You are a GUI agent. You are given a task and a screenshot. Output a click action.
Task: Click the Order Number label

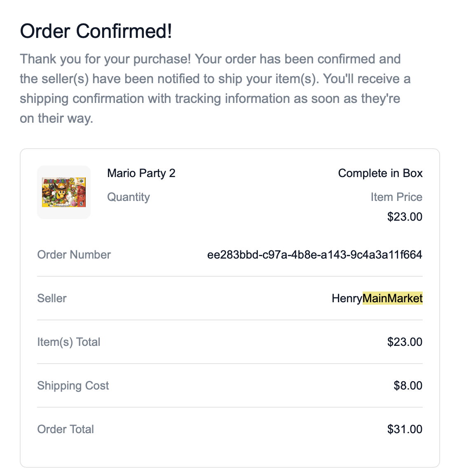(x=74, y=254)
